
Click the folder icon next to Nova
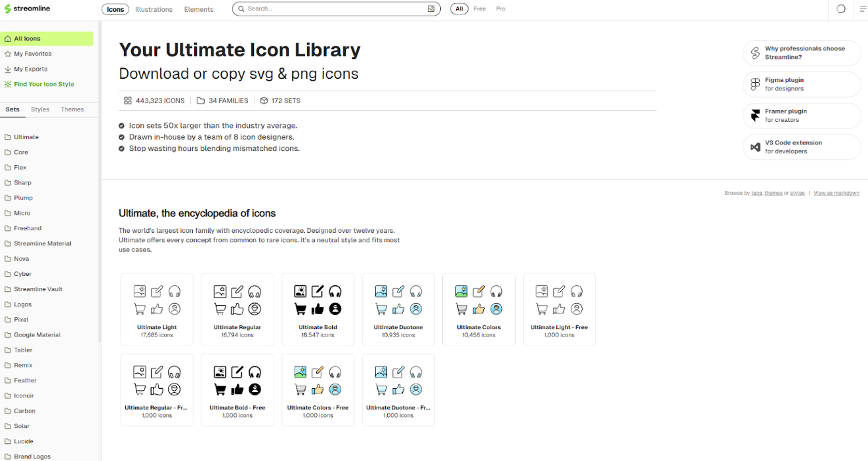tap(8, 259)
